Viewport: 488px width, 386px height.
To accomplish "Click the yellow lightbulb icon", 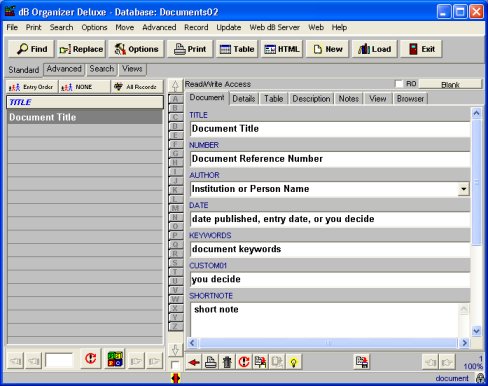I will click(x=294, y=362).
